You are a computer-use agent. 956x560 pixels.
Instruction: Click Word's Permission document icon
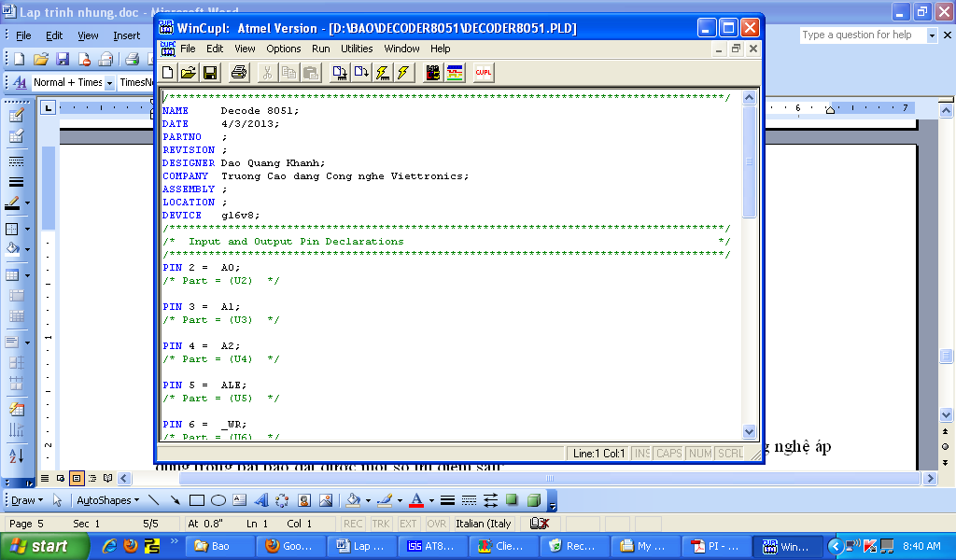(84, 59)
